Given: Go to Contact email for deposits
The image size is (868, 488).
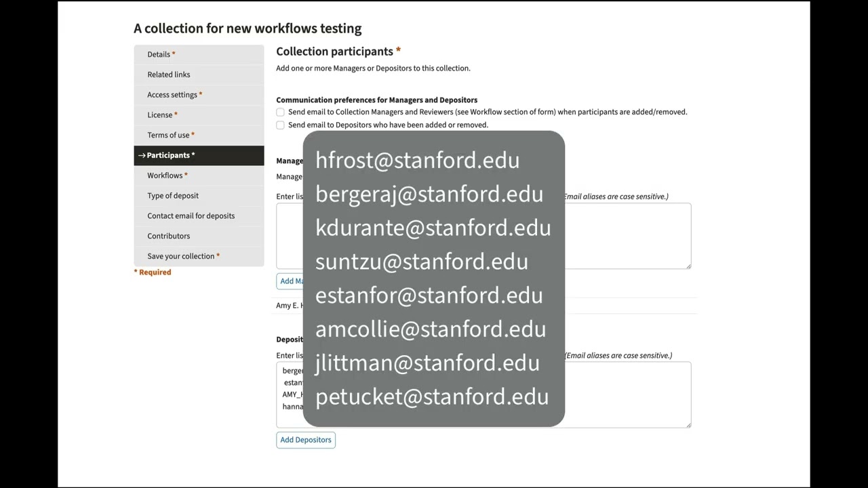Looking at the screenshot, I should point(199,216).
